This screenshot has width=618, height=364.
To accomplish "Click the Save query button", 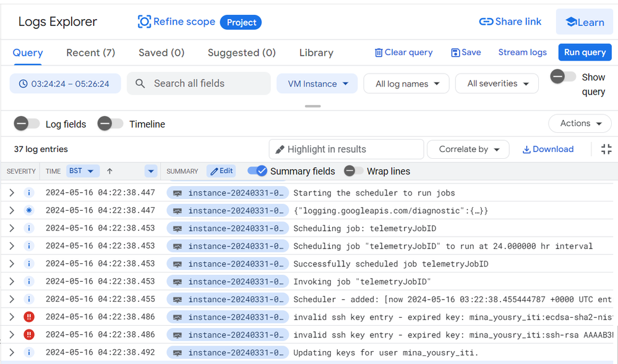I will (466, 53).
